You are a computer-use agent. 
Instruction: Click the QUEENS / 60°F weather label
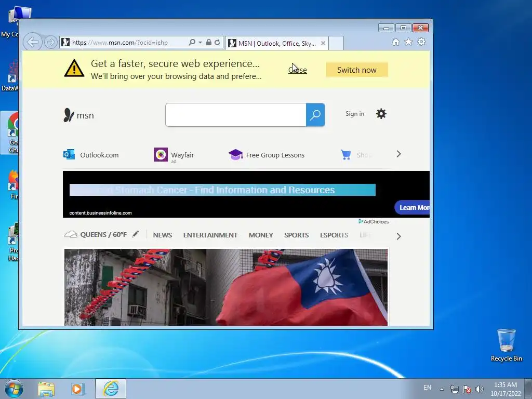tap(103, 235)
